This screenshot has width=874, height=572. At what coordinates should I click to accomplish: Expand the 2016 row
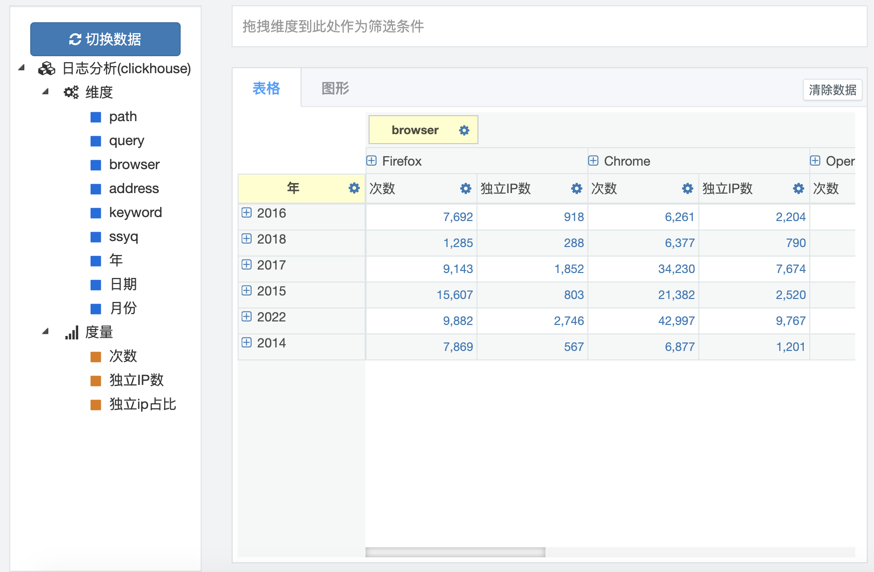[246, 212]
